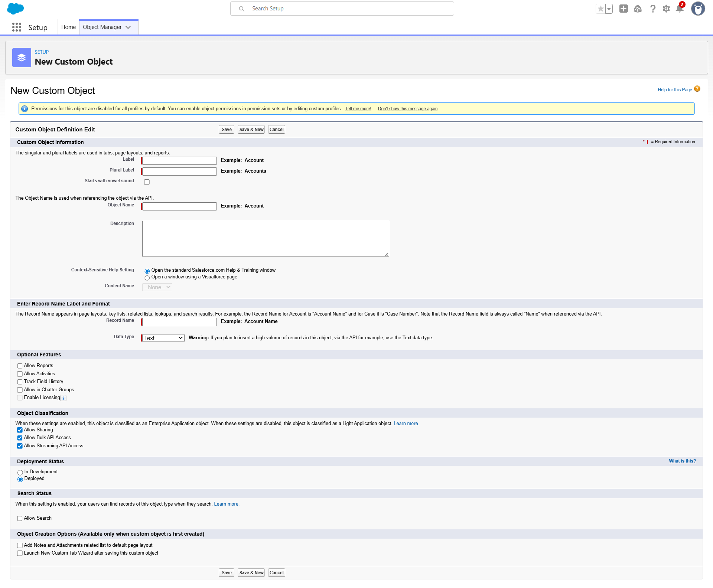The width and height of the screenshot is (713, 588).
Task: Open the global actions plus icon
Action: coord(624,9)
